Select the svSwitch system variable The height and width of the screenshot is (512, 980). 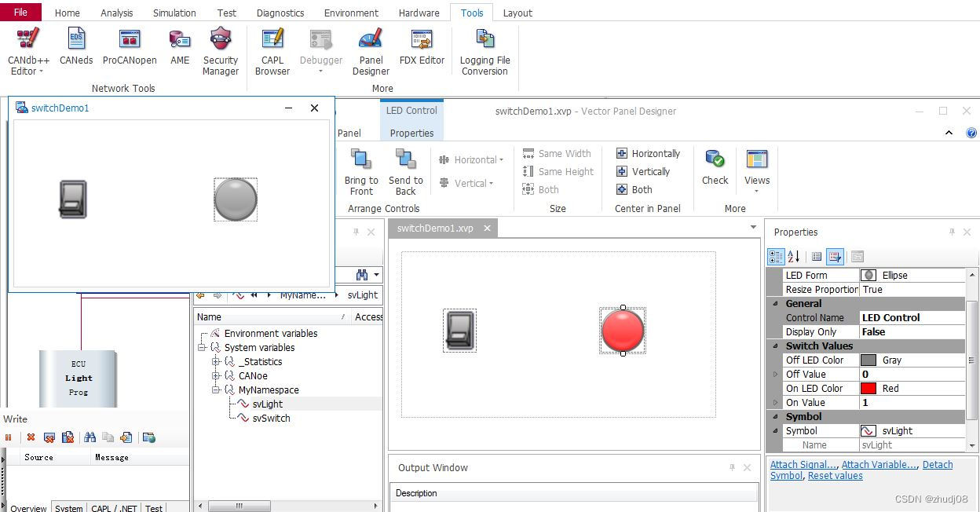point(271,419)
